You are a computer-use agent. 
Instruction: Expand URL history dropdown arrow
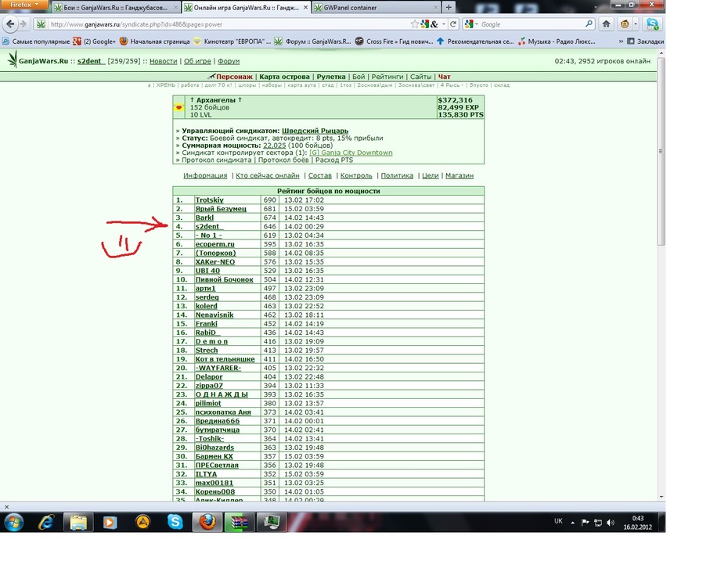tap(444, 24)
